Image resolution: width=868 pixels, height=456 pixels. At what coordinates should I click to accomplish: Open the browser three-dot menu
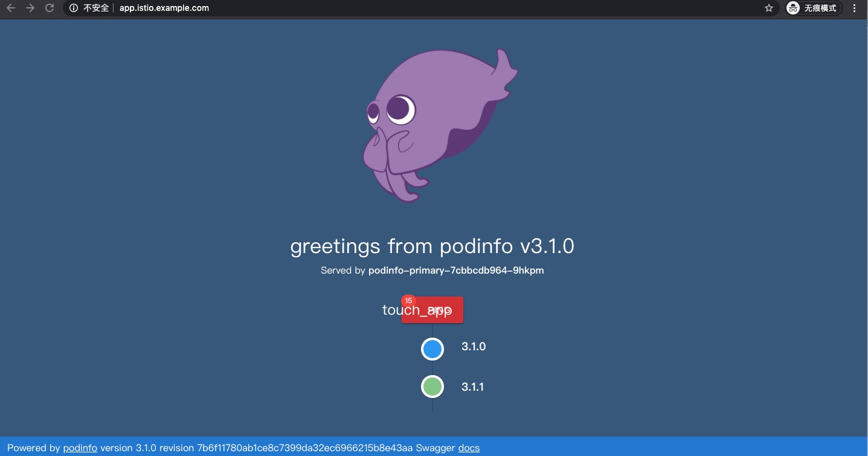(854, 8)
